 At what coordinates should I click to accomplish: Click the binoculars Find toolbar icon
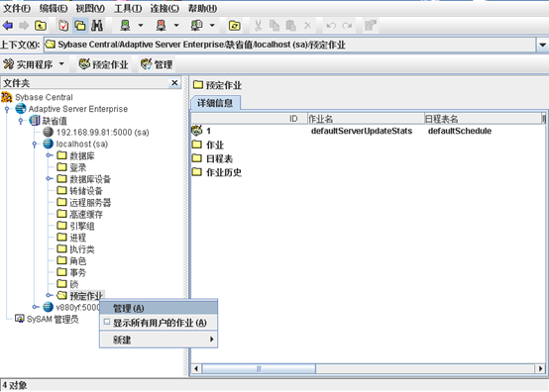click(x=97, y=26)
